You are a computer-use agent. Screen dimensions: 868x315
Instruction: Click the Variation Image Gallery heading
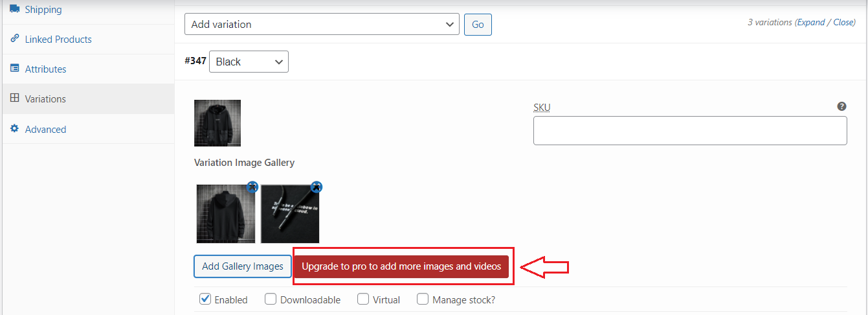click(245, 163)
